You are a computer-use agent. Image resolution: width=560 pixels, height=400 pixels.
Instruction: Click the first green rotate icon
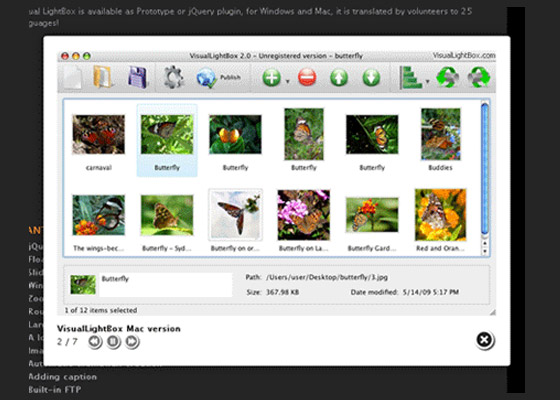point(448,77)
